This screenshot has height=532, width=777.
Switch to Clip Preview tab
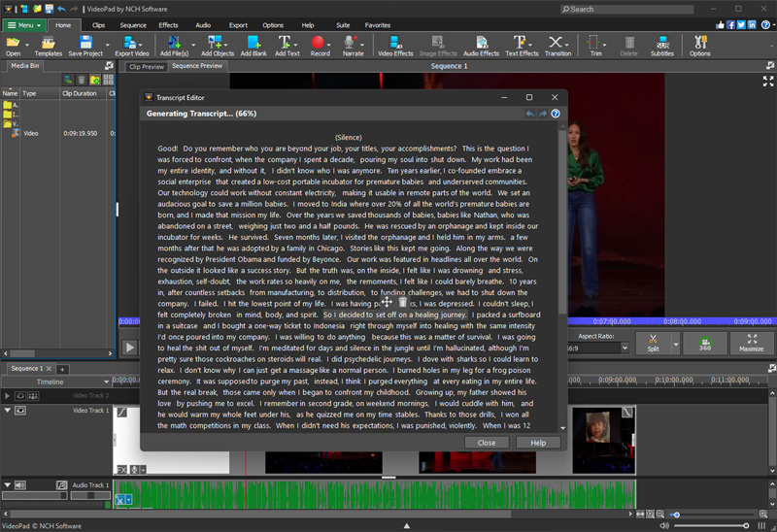click(x=147, y=66)
